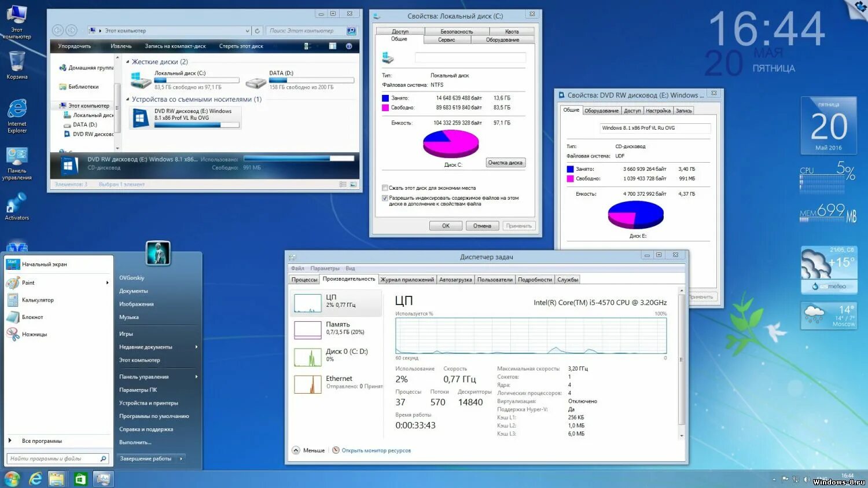Open the Windows Store taskbar icon
Viewport: 868px width, 488px height.
(x=80, y=479)
